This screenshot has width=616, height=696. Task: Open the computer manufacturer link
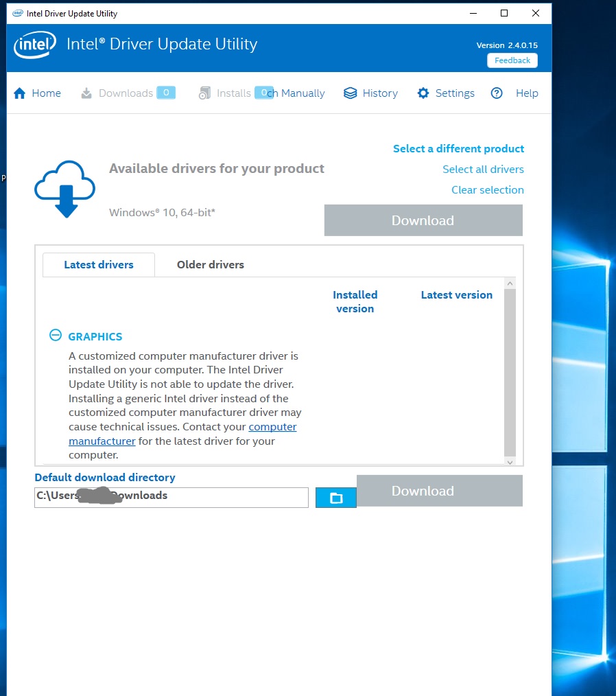(272, 426)
